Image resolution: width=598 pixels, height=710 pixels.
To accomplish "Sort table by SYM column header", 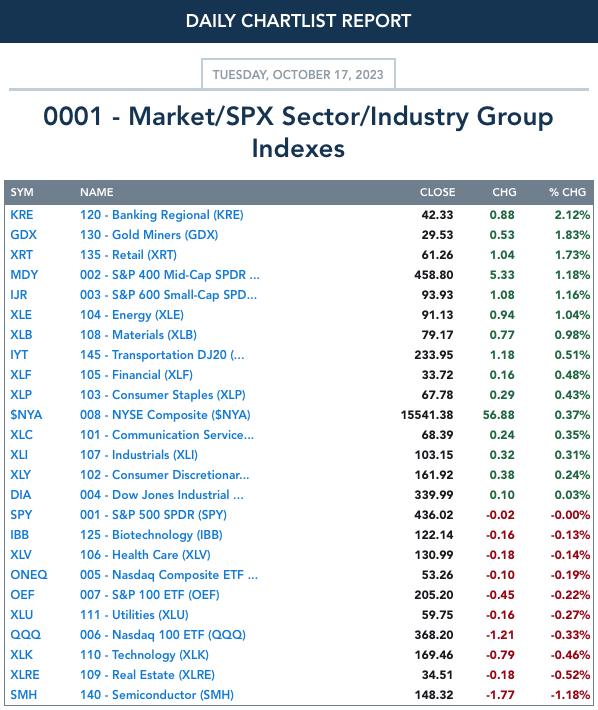I will [x=22, y=192].
